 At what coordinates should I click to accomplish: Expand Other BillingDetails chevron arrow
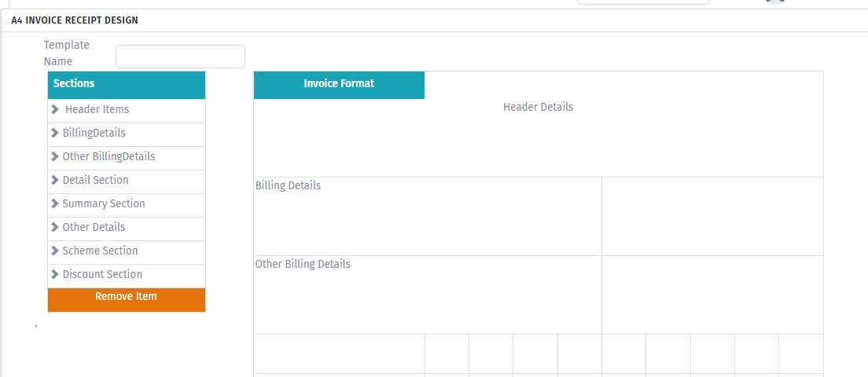55,156
